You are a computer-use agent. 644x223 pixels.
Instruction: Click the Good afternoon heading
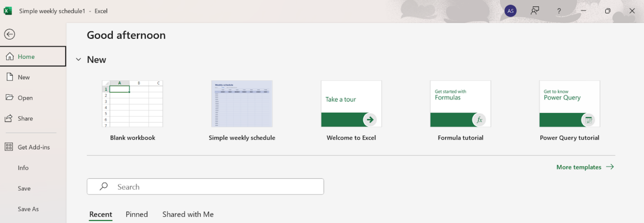pos(126,35)
